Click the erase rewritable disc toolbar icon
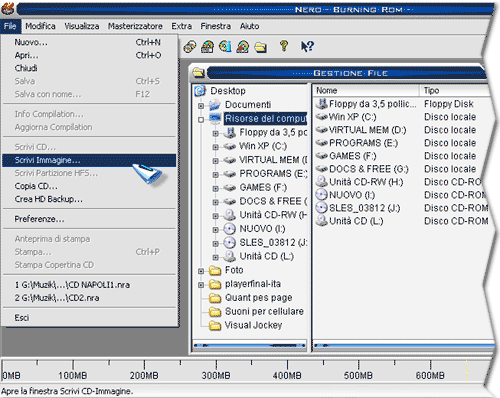The width and height of the screenshot is (500, 398). pyautogui.click(x=243, y=47)
